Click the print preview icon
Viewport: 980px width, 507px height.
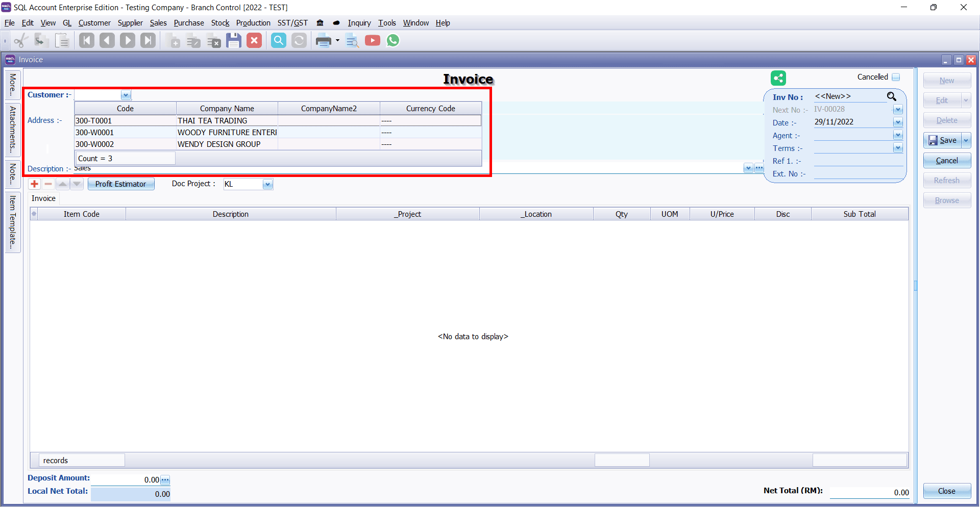click(352, 41)
